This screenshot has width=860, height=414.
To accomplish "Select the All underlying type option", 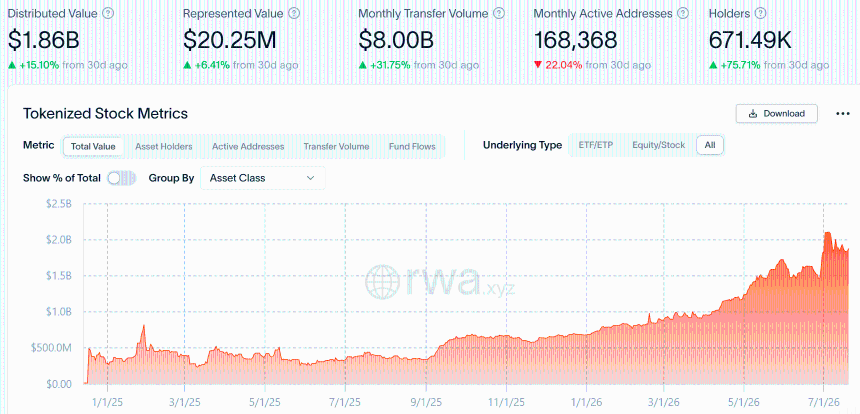I will click(x=710, y=145).
